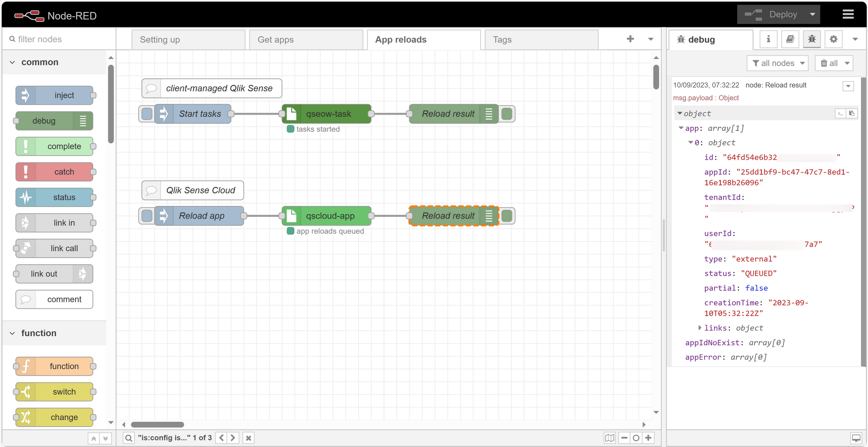Add a new flow tab with plus icon
This screenshot has width=868, height=447.
(630, 39)
